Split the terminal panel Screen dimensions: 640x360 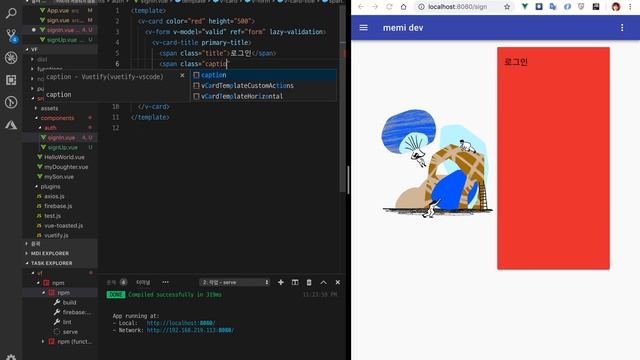[295, 282]
